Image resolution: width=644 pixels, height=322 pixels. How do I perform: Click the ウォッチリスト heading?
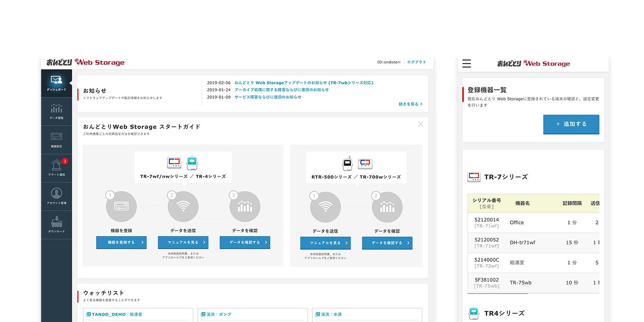(x=104, y=293)
